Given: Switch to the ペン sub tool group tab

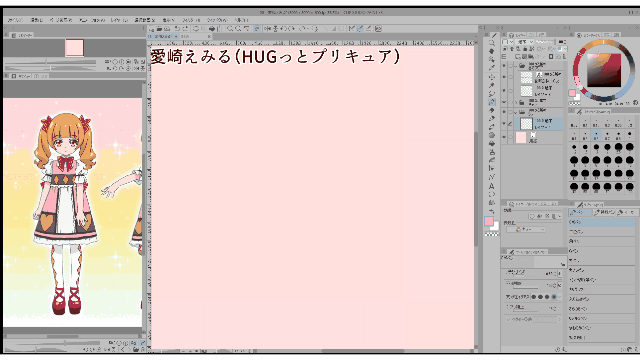Looking at the screenshot, I should 580,213.
